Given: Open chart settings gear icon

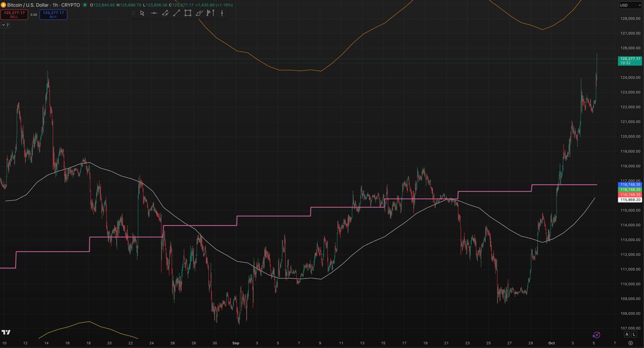Looking at the screenshot, I should coord(630,343).
